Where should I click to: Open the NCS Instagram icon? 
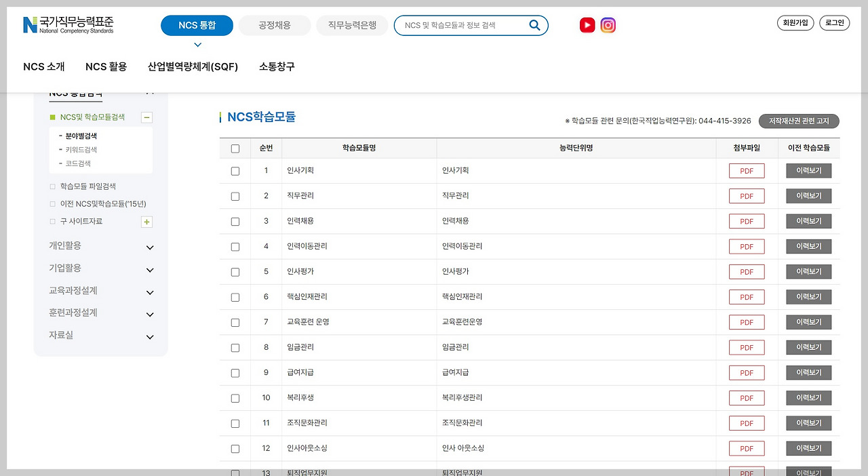pos(608,25)
